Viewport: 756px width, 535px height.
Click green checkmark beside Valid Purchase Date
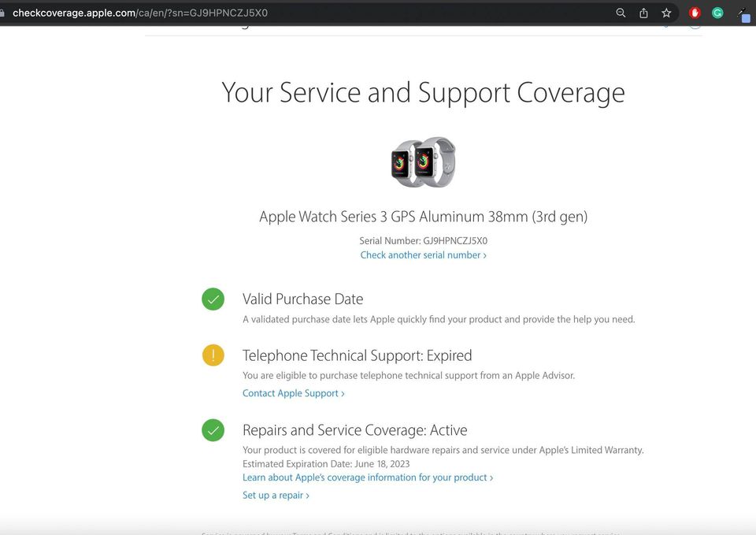pos(213,299)
